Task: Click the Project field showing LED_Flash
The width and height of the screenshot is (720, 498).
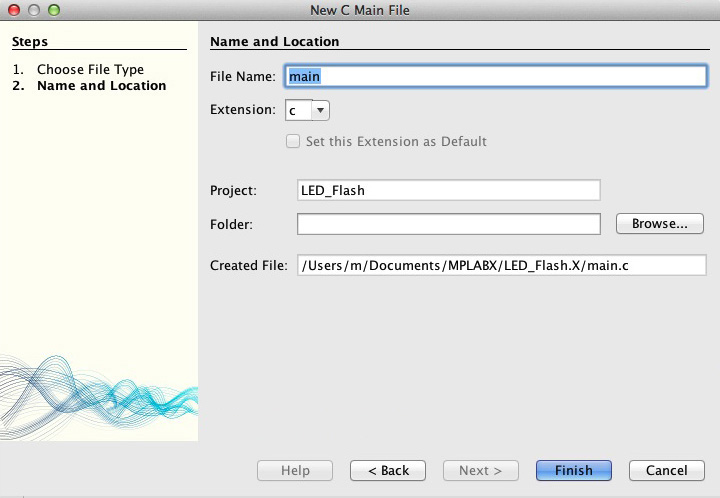Action: pos(448,190)
